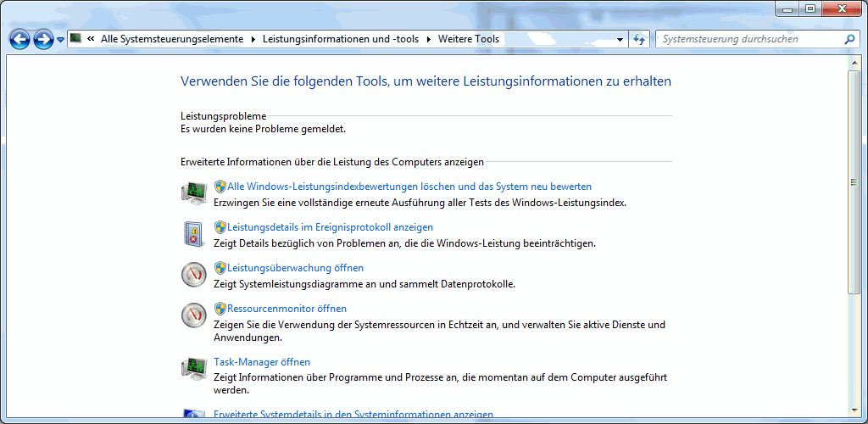Image resolution: width=868 pixels, height=424 pixels.
Task: Maximize the window
Action: coord(810,9)
